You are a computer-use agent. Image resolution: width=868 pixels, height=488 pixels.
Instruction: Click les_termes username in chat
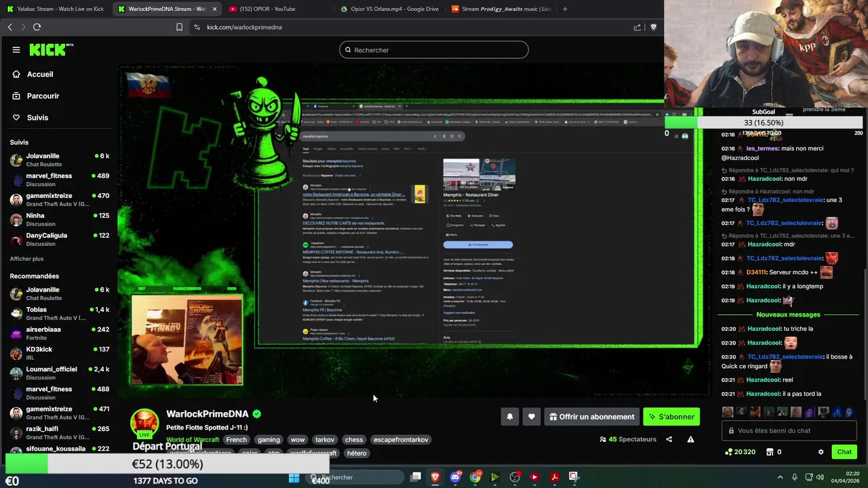(x=762, y=148)
